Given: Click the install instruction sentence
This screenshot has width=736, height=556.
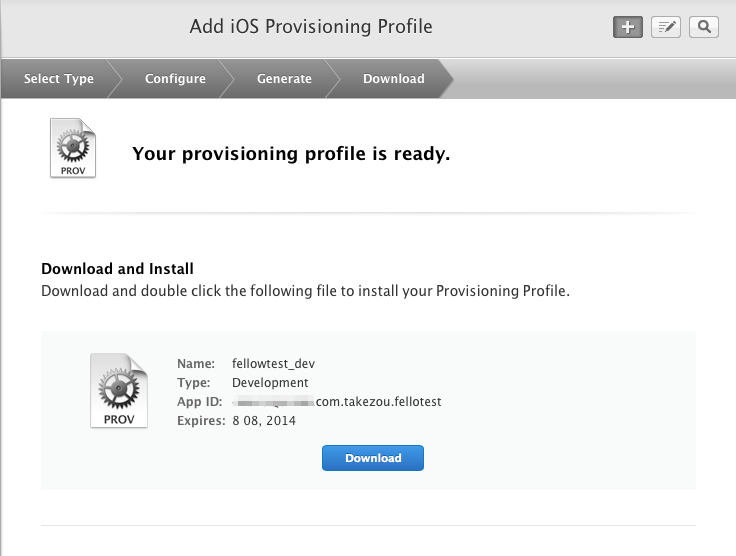Looking at the screenshot, I should 305,291.
